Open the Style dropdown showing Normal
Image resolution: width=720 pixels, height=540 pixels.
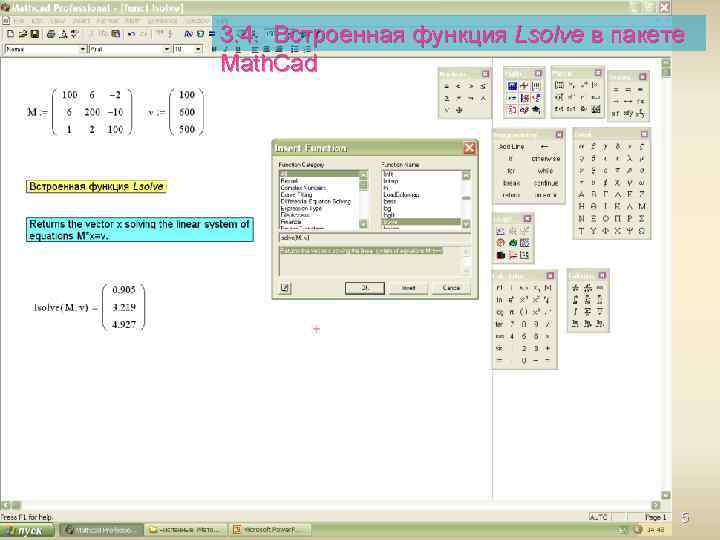click(83, 49)
